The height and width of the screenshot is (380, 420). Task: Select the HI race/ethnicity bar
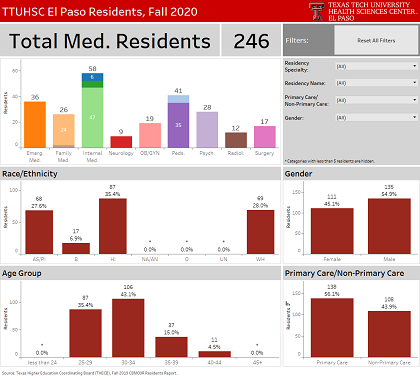point(113,226)
